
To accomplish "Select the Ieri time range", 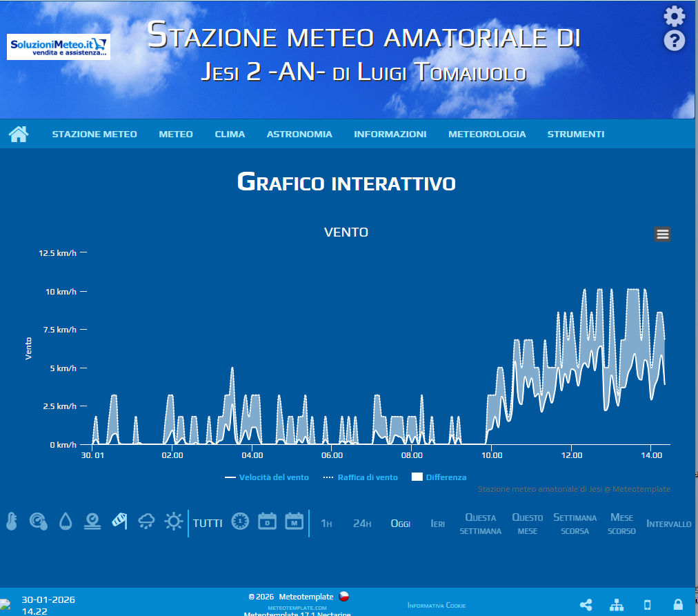I will tap(437, 524).
